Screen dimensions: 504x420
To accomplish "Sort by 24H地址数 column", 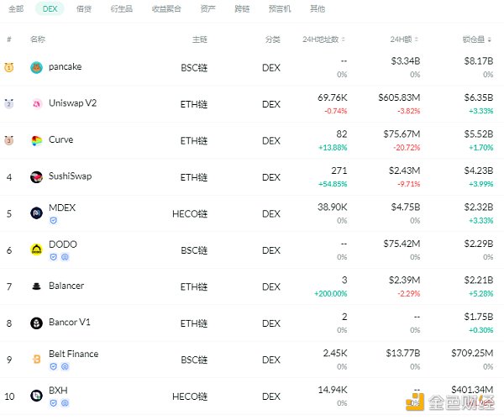I will [x=324, y=39].
